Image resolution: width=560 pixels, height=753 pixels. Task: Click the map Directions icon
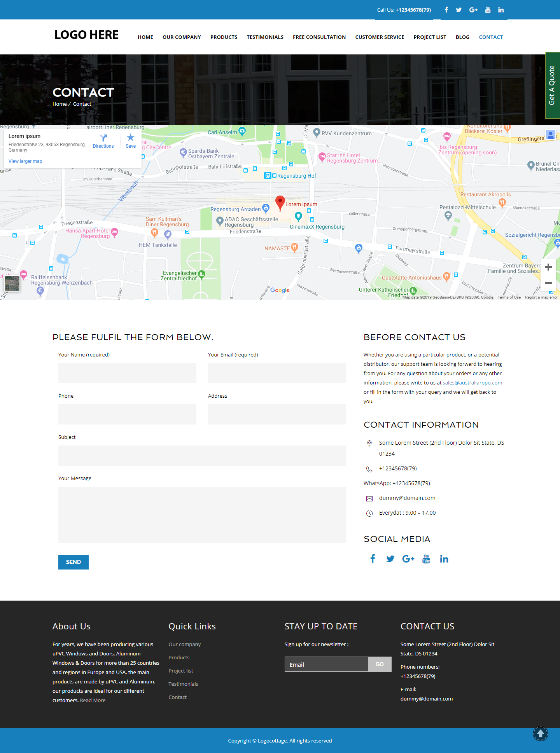point(103,138)
